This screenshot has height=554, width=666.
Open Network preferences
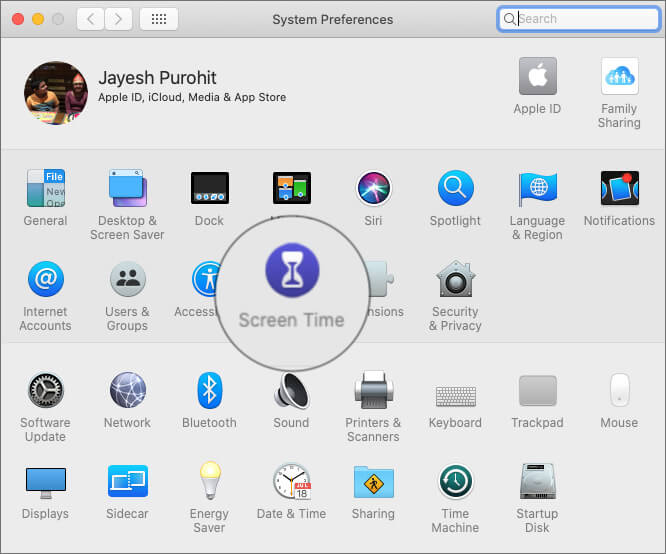127,390
